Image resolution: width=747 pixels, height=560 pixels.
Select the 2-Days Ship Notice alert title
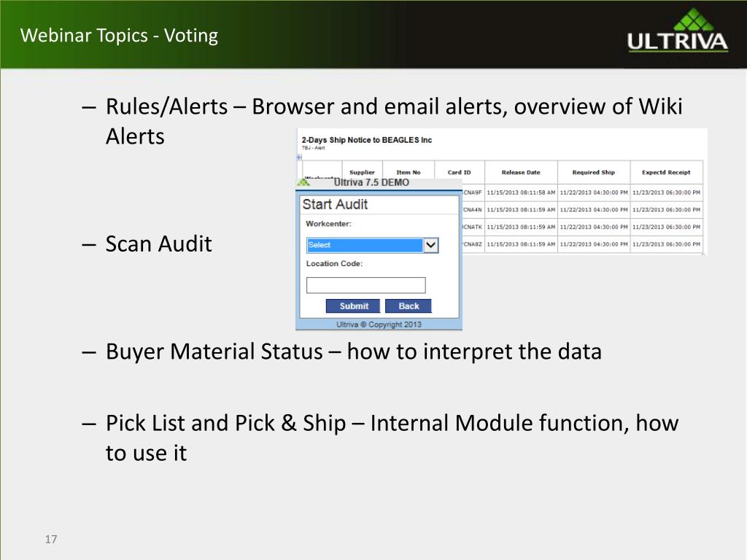(367, 140)
